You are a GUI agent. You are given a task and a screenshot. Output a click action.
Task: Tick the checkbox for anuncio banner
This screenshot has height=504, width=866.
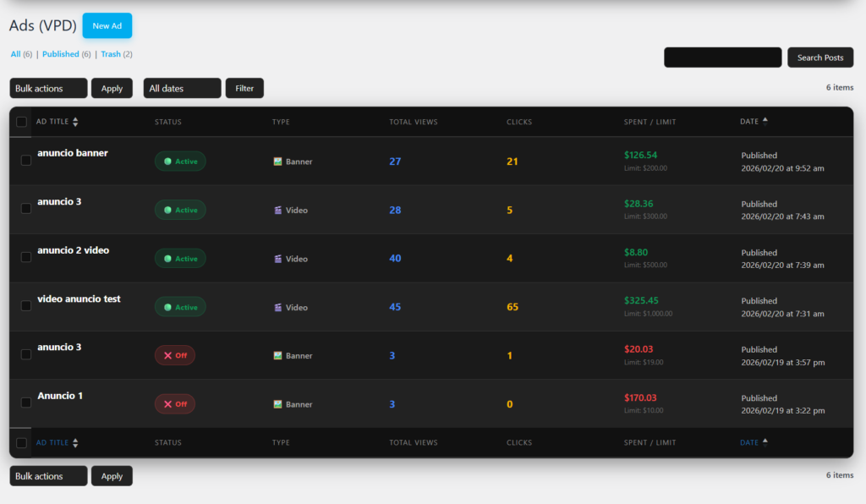click(x=26, y=160)
